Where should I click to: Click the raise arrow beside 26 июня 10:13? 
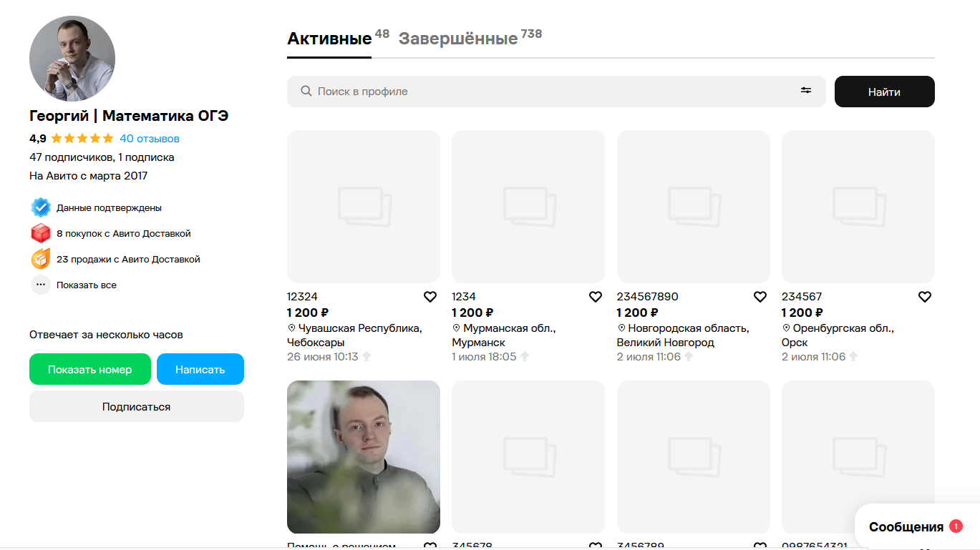367,356
